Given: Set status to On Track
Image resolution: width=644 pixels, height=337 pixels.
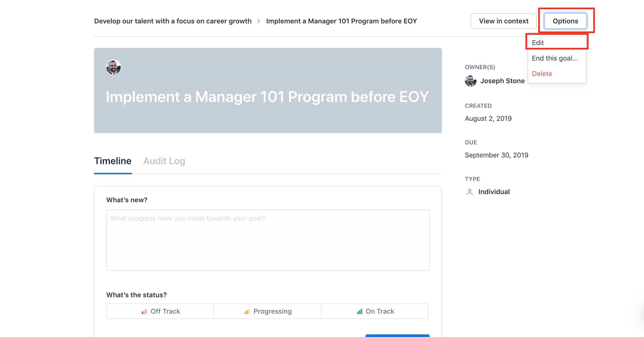Looking at the screenshot, I should click(375, 311).
